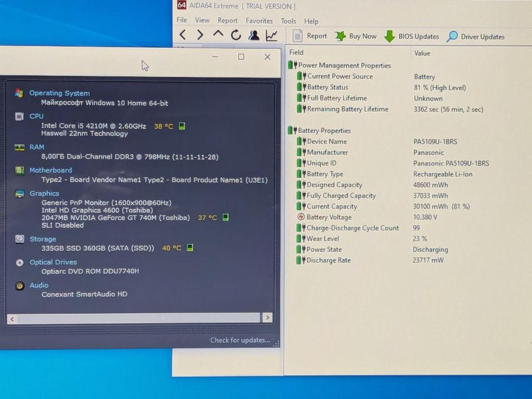Open the Operating System section in Speccy

point(59,93)
